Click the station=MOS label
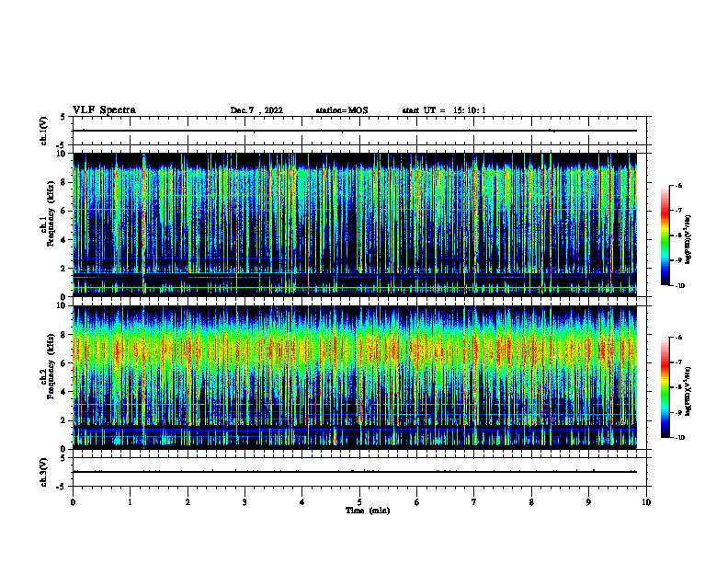This screenshot has width=728, height=563. coord(342,110)
